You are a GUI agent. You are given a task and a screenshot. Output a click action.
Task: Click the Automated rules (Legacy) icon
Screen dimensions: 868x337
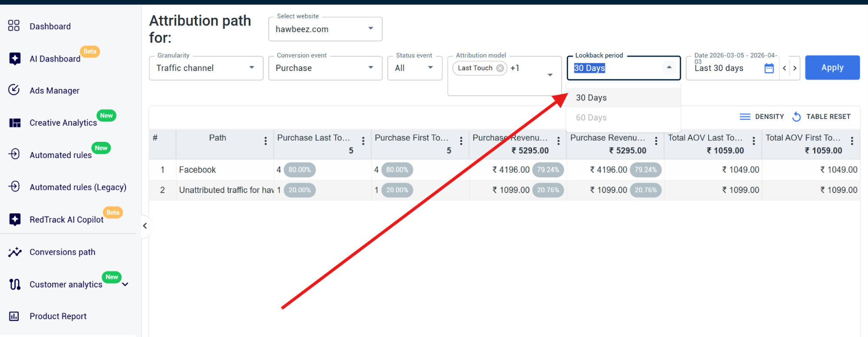tap(14, 186)
